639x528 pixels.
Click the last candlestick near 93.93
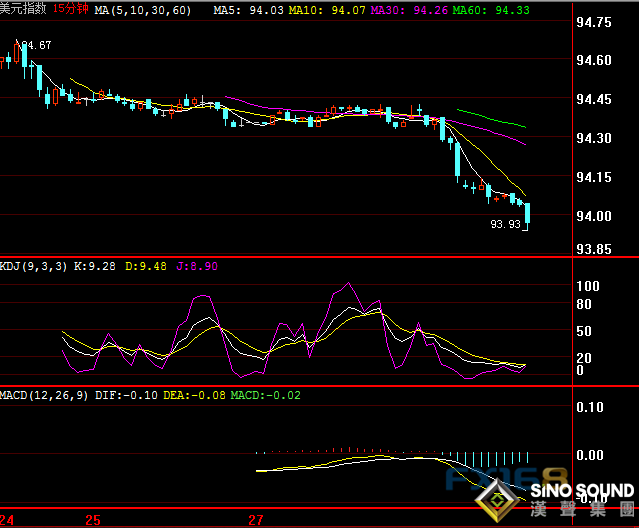pyautogui.click(x=527, y=217)
